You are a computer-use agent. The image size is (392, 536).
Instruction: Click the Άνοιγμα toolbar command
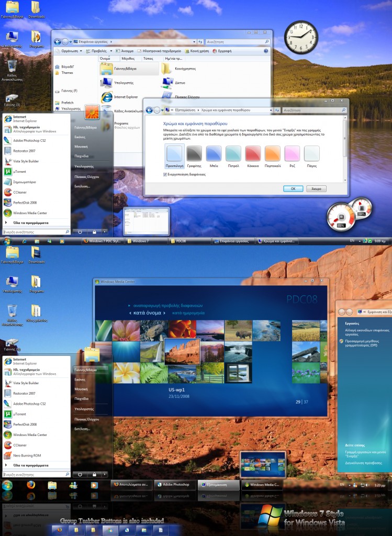tap(125, 51)
